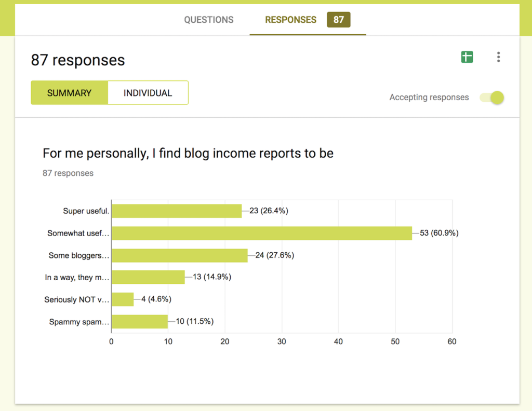The height and width of the screenshot is (411, 532).
Task: Switch to SUMMARY view
Action: [x=69, y=93]
